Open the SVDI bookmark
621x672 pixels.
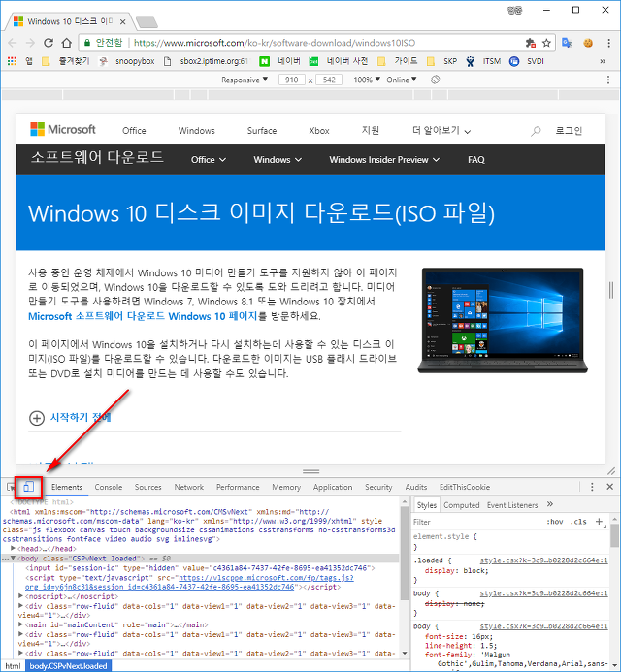(x=527, y=61)
